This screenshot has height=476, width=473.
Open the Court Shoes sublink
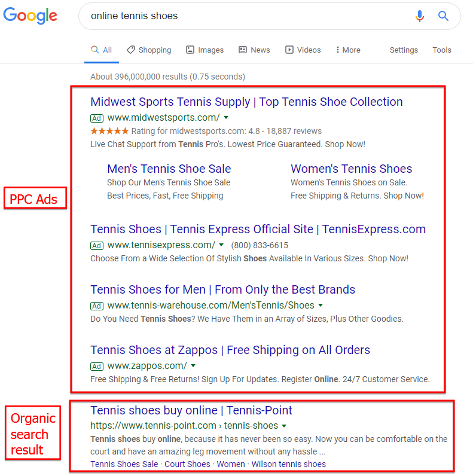187,464
